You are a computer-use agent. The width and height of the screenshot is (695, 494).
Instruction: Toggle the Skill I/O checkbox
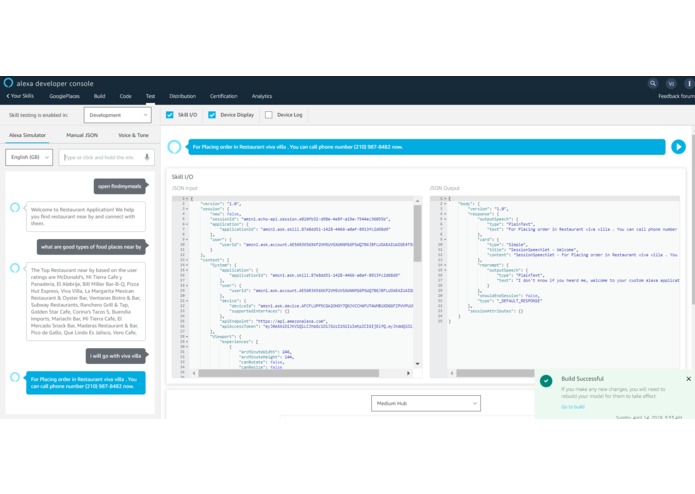[169, 115]
